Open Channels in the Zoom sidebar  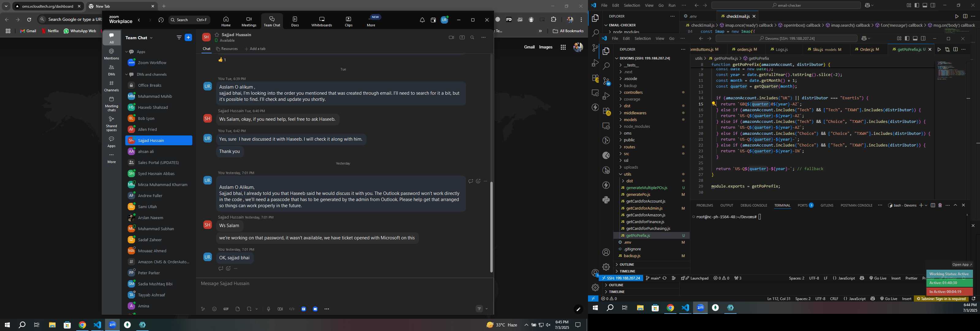tap(111, 86)
